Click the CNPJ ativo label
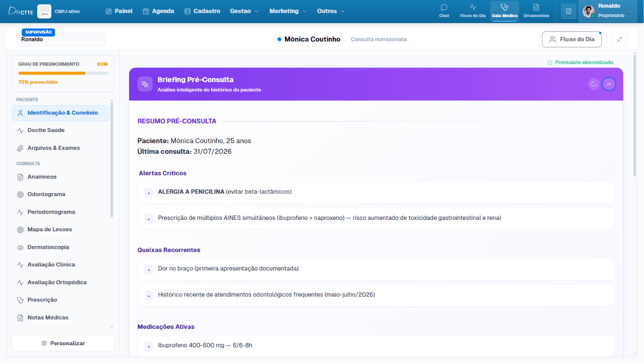 point(67,11)
